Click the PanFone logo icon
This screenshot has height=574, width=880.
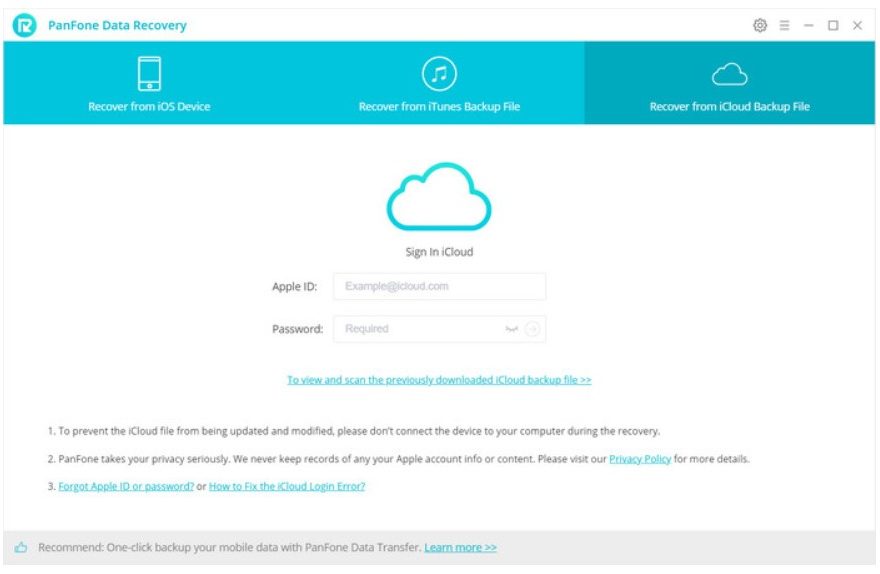click(x=24, y=25)
